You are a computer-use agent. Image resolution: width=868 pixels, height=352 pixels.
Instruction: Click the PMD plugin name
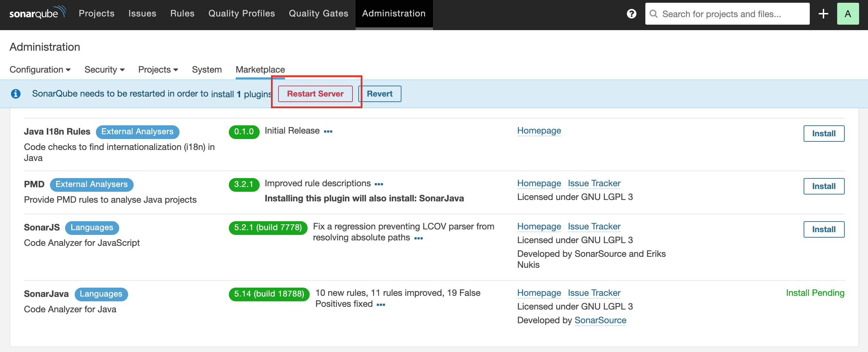click(x=34, y=185)
